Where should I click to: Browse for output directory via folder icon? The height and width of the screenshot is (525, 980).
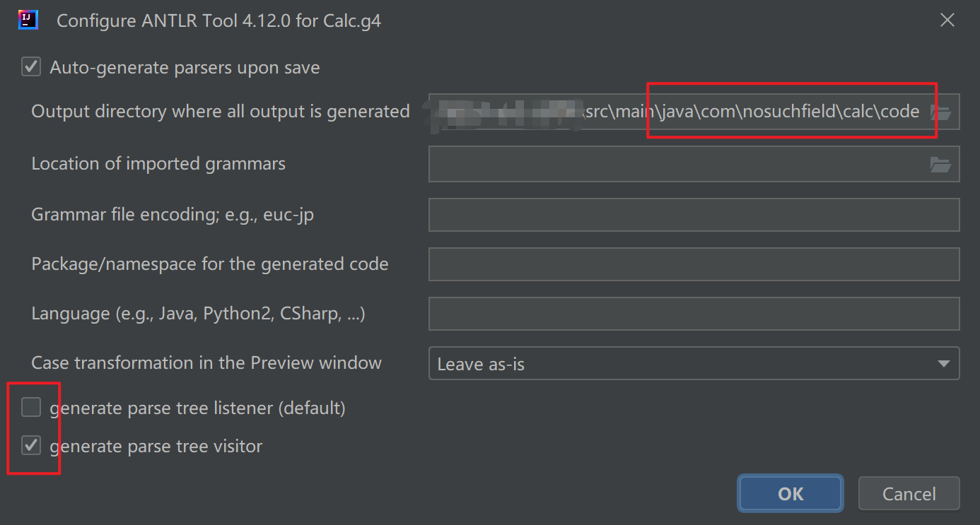pos(942,112)
